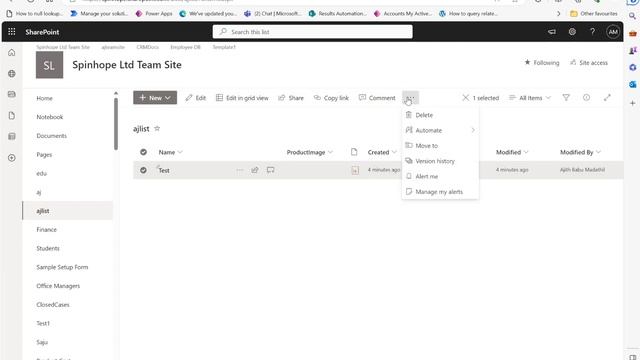
Task: Clear selection with the X icon
Action: [x=466, y=98]
